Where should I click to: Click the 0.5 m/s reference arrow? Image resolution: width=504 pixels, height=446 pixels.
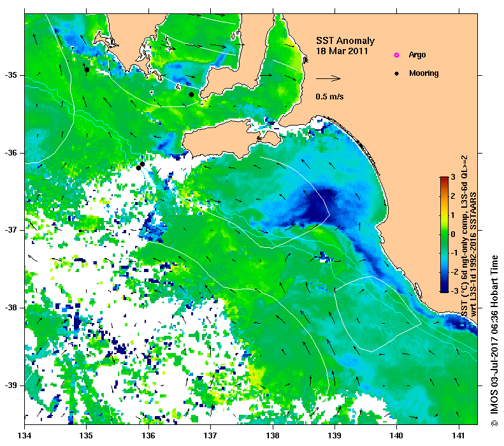(x=328, y=78)
